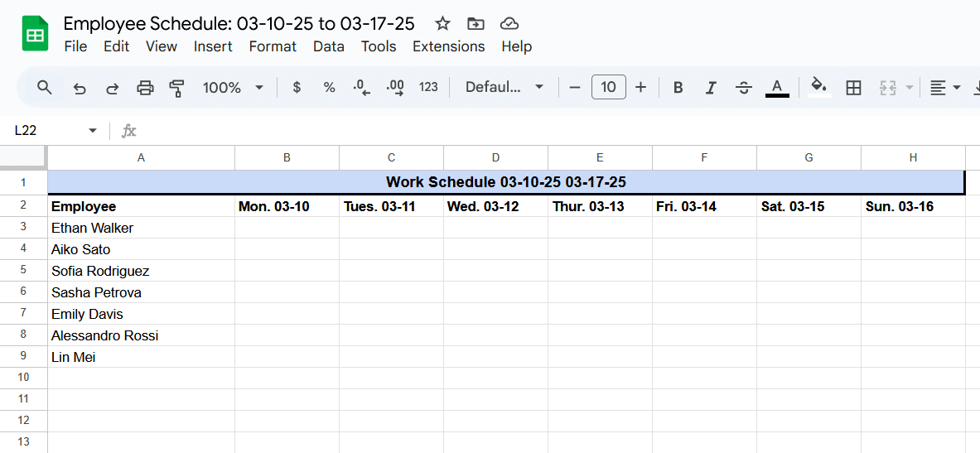Click the undo arrow icon

80,88
